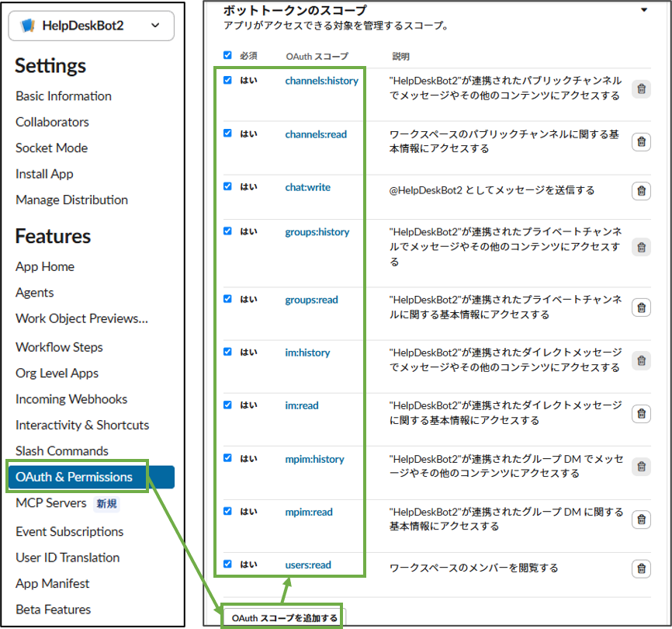Go to Event Subscriptions page
672x629 pixels.
coord(69,532)
